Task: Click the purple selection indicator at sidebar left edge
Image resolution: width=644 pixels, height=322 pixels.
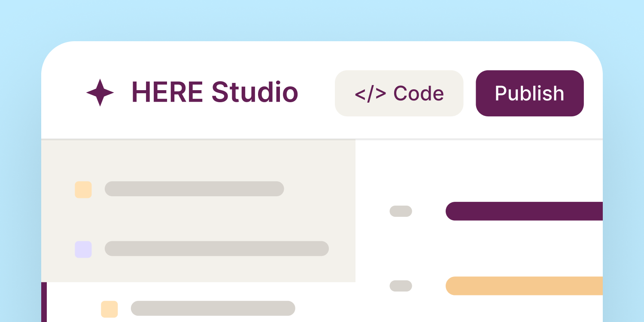Action: click(x=44, y=302)
